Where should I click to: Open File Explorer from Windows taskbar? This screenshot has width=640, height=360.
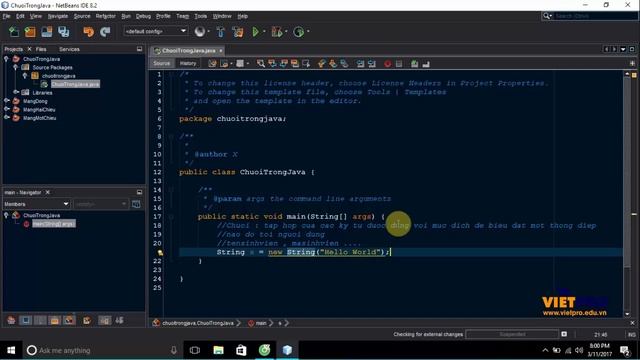[x=218, y=350]
